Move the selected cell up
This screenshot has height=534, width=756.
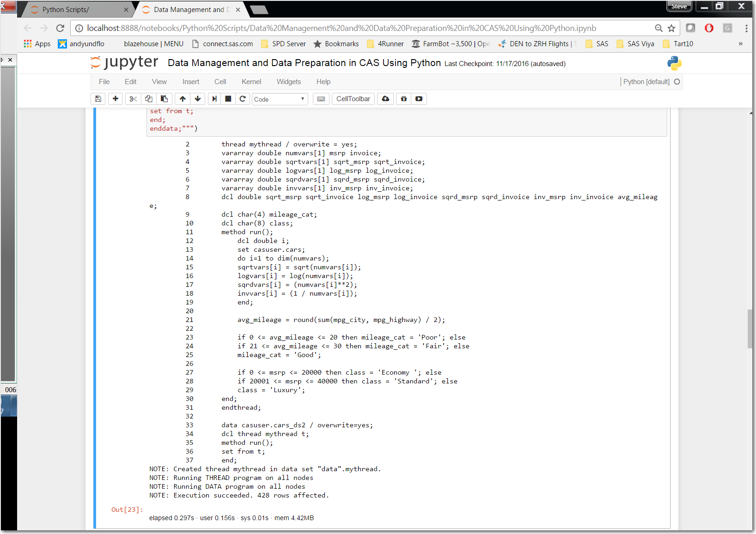(x=183, y=99)
